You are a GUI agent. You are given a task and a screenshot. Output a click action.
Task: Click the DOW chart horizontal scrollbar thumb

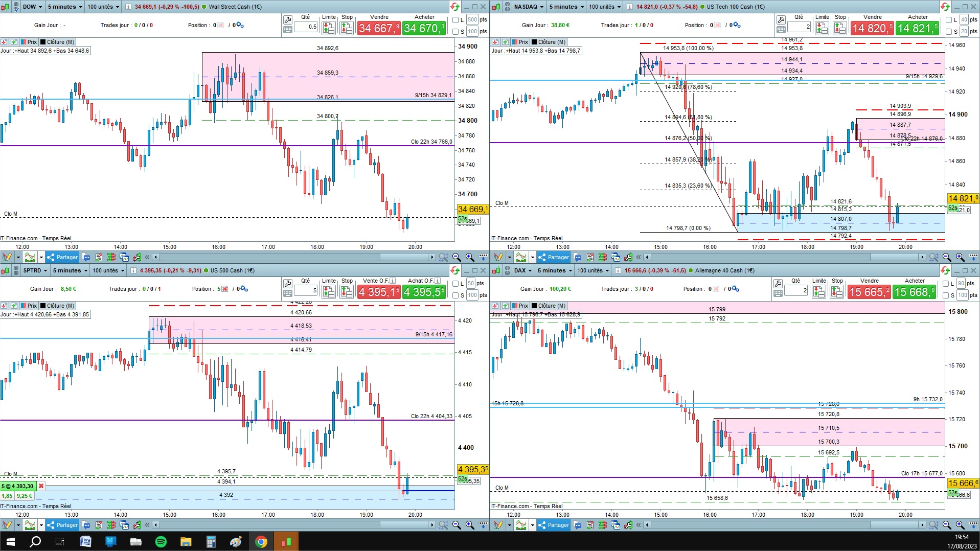click(x=404, y=257)
